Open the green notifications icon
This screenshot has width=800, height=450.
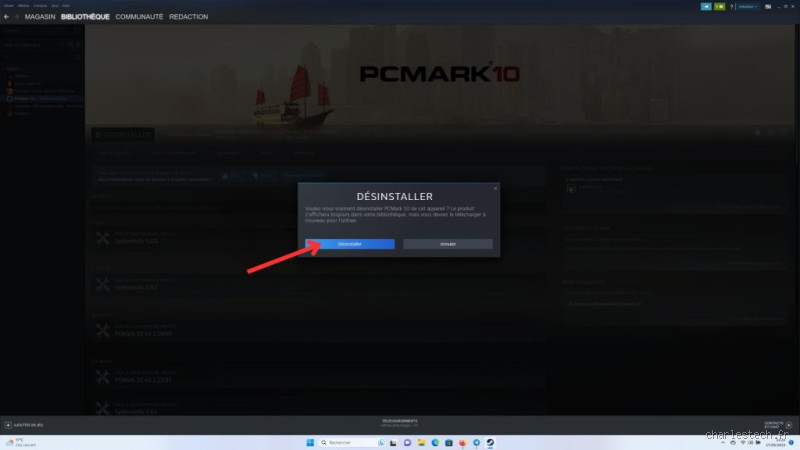tap(719, 7)
